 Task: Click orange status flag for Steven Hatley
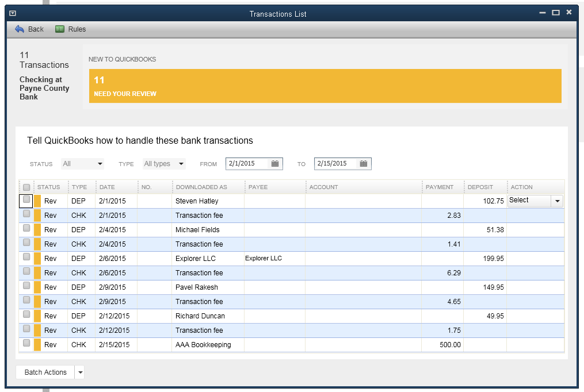coord(38,201)
